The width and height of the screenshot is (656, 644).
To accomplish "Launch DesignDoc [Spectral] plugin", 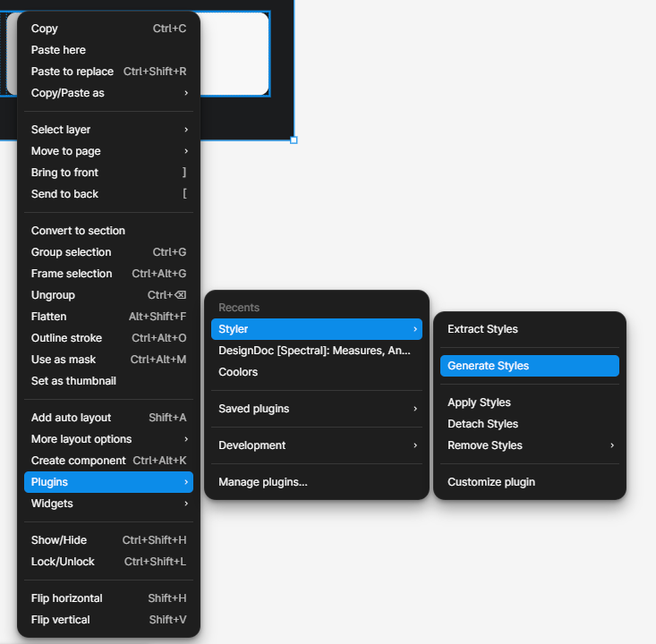I will pos(317,351).
